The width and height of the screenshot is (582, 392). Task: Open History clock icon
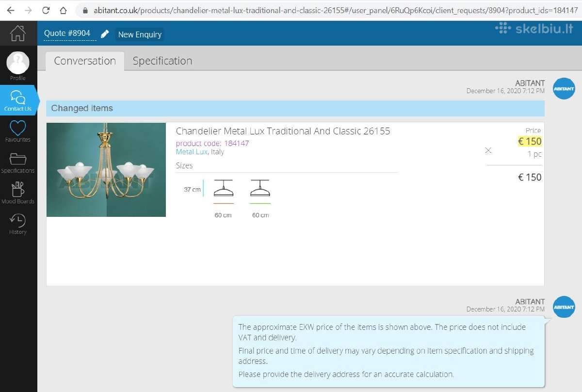[18, 220]
